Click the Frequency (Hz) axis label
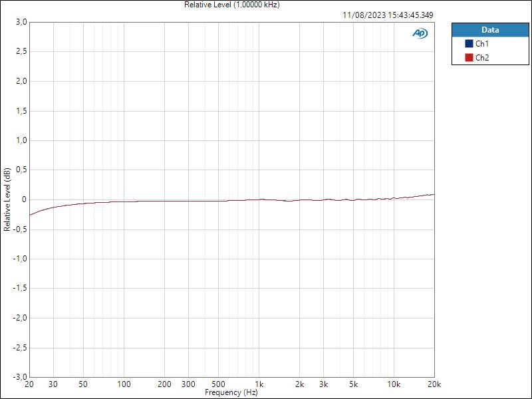Screen dimensions: 532x399 (231, 392)
